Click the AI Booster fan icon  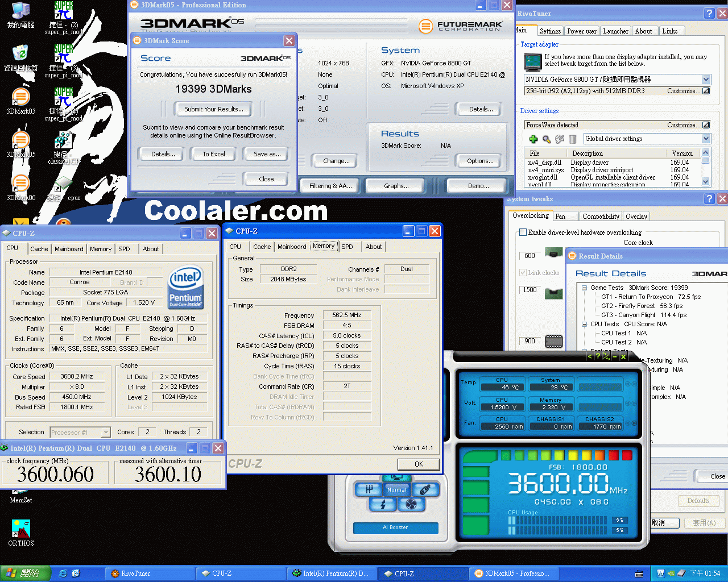pos(411,504)
